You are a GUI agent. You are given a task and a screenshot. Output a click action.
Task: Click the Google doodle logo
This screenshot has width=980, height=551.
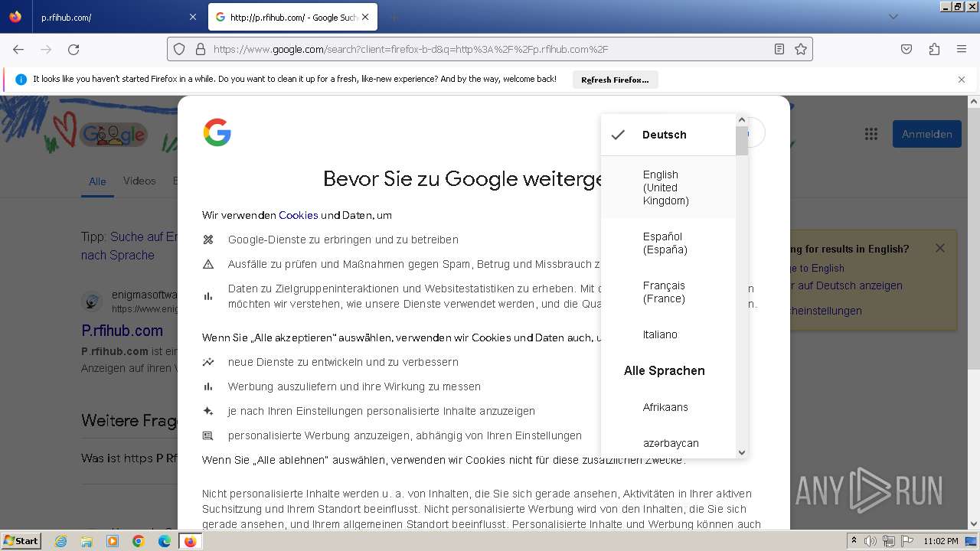(x=113, y=135)
